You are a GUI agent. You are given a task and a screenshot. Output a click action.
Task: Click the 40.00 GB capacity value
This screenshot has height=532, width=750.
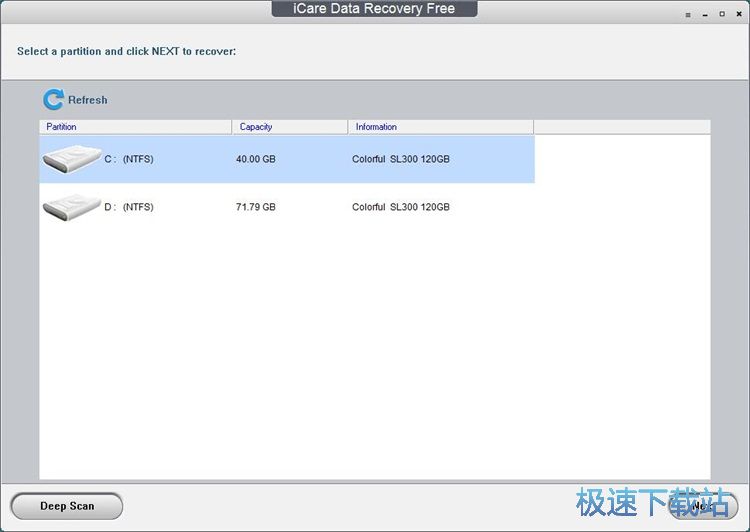[255, 159]
